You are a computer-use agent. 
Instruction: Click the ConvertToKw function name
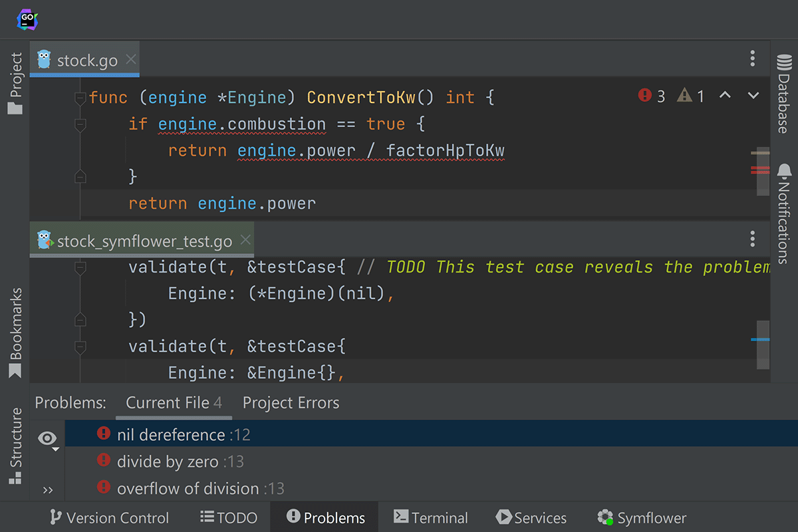pos(361,98)
